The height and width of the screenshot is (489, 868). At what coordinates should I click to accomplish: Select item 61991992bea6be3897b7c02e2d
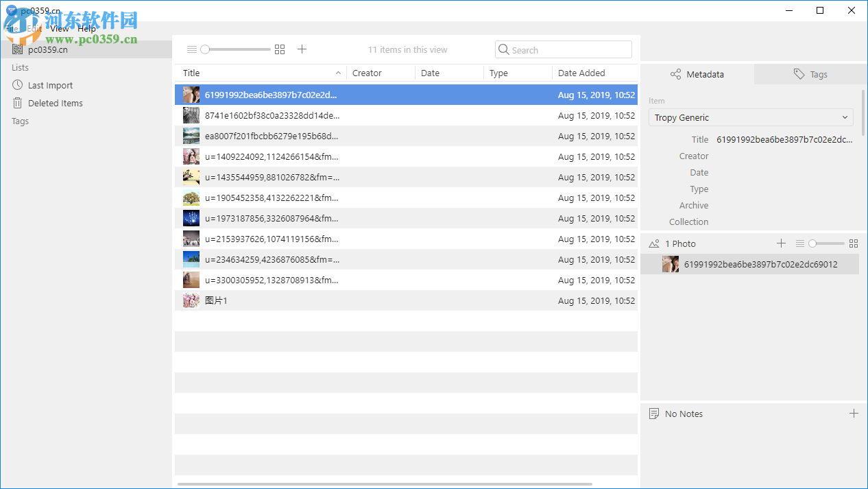(406, 95)
